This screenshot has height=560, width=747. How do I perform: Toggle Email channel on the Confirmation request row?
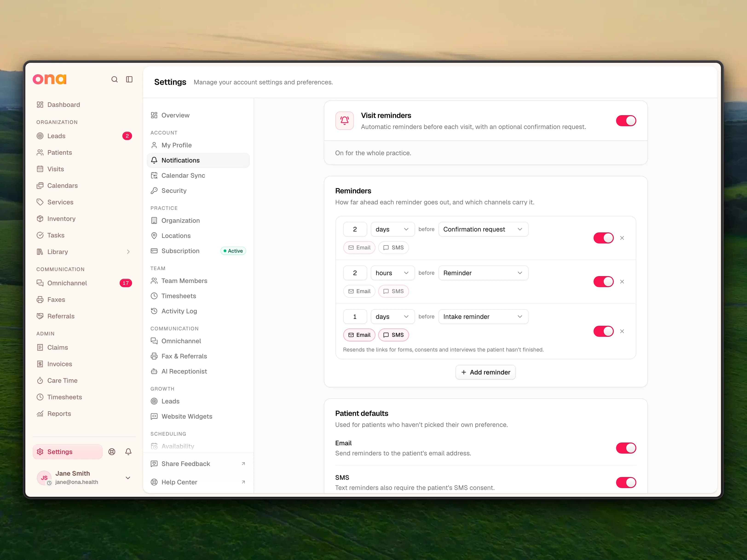click(359, 248)
